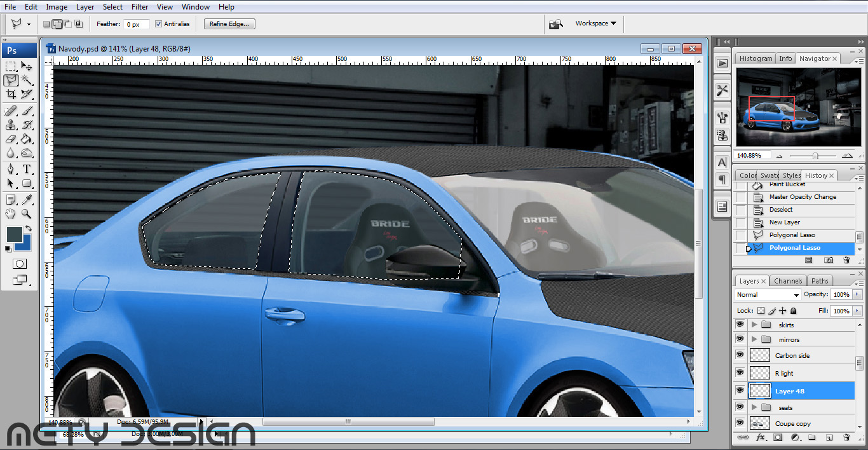This screenshot has width=868, height=450.
Task: Select the Polygonal Lasso tool in toolbox
Action: (x=11, y=80)
